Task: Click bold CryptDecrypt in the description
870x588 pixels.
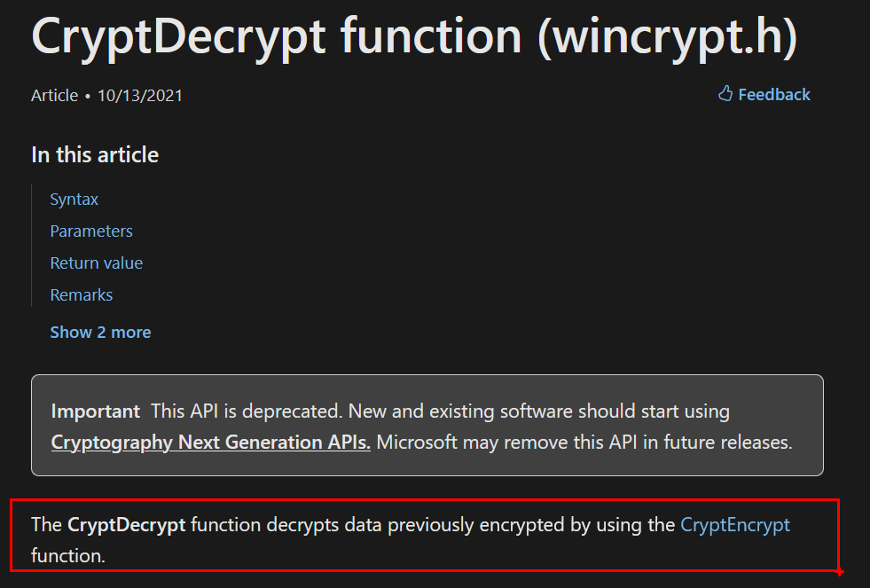Action: point(127,525)
